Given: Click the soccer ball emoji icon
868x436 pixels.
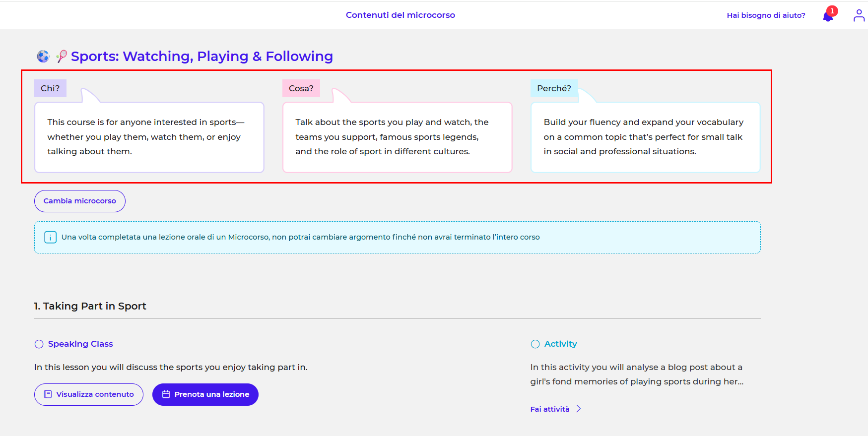Looking at the screenshot, I should (x=43, y=57).
